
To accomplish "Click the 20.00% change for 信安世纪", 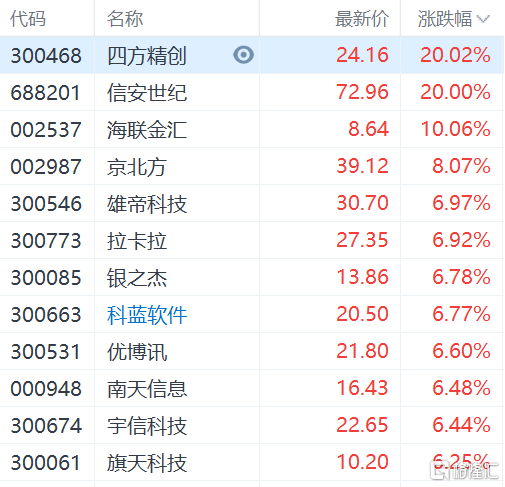I will coord(455,92).
